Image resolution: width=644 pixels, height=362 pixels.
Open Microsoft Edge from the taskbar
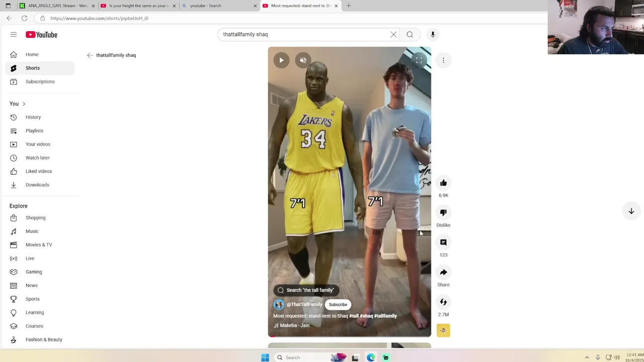[371, 357]
